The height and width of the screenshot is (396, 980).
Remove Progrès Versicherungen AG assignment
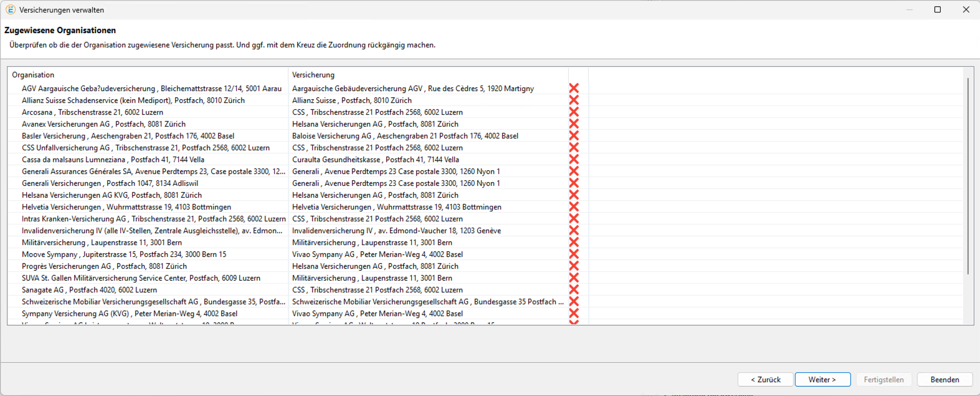point(574,266)
